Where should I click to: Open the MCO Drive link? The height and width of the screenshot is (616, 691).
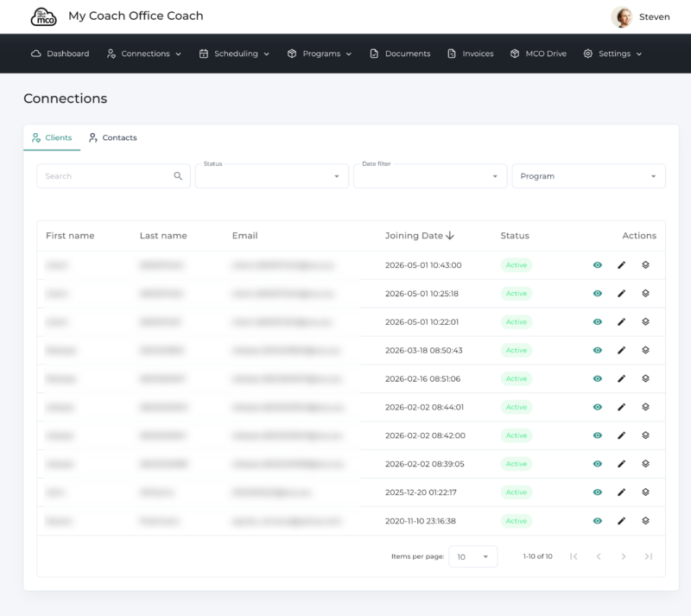[x=538, y=54]
